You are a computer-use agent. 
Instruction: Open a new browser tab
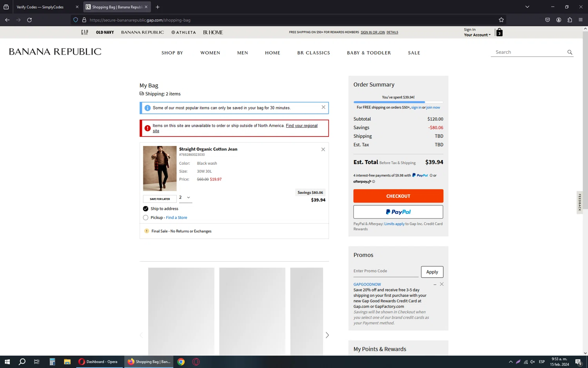tap(158, 7)
